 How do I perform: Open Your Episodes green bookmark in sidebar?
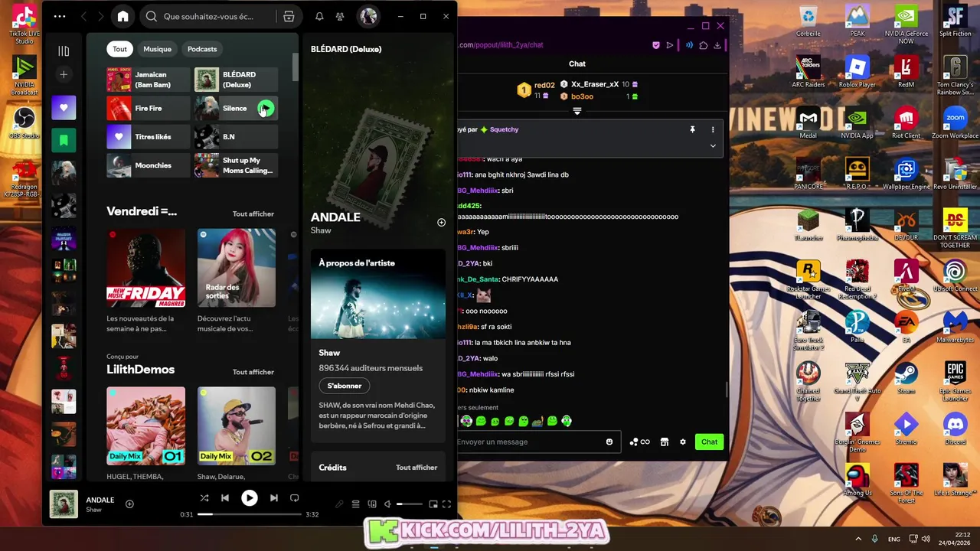pyautogui.click(x=64, y=141)
